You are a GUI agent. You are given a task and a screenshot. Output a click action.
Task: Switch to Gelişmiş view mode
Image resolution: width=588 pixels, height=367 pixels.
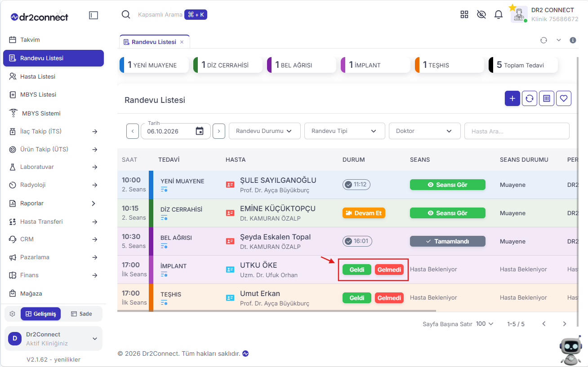point(40,314)
